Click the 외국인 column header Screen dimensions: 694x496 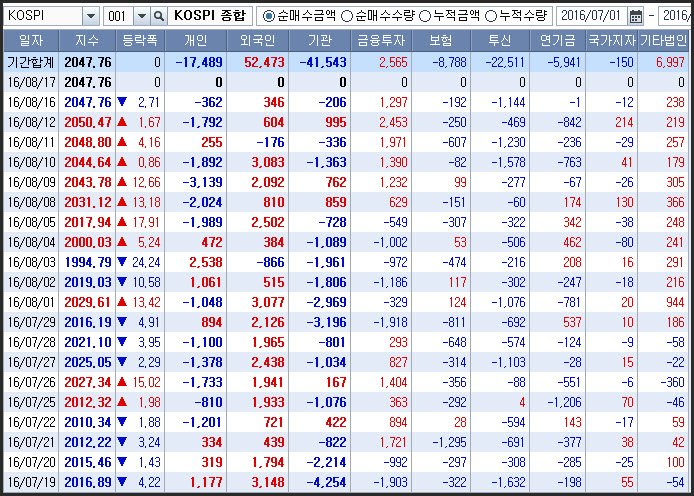click(x=258, y=41)
